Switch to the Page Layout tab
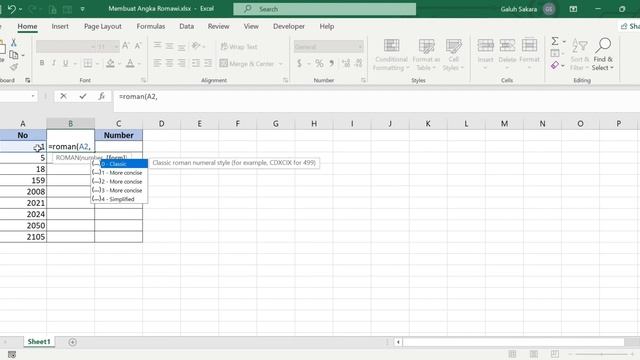 click(x=103, y=26)
